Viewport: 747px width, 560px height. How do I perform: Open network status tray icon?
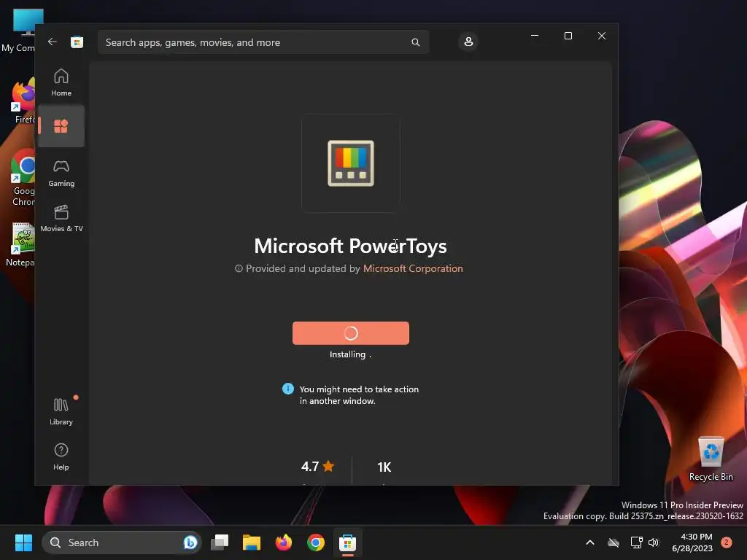tap(636, 542)
